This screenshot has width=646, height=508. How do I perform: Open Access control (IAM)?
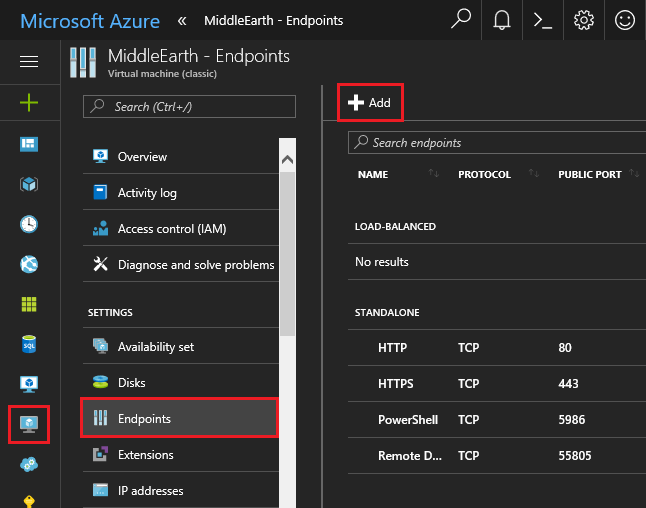pos(181,229)
